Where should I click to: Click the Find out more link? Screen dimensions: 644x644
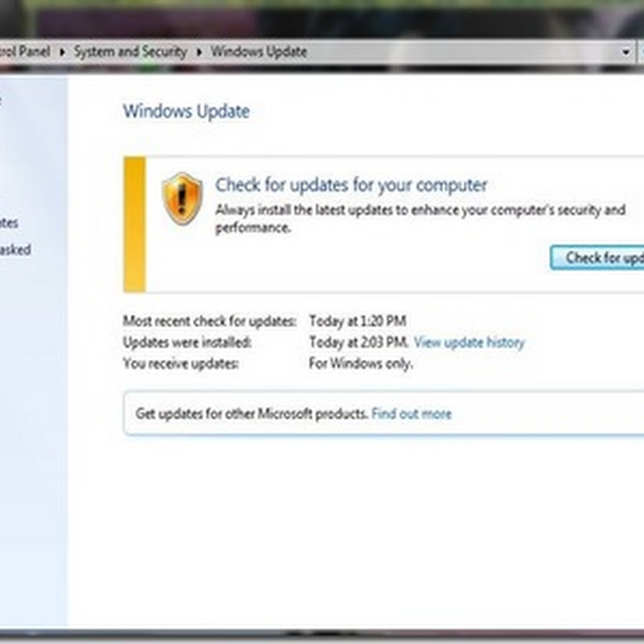point(411,414)
